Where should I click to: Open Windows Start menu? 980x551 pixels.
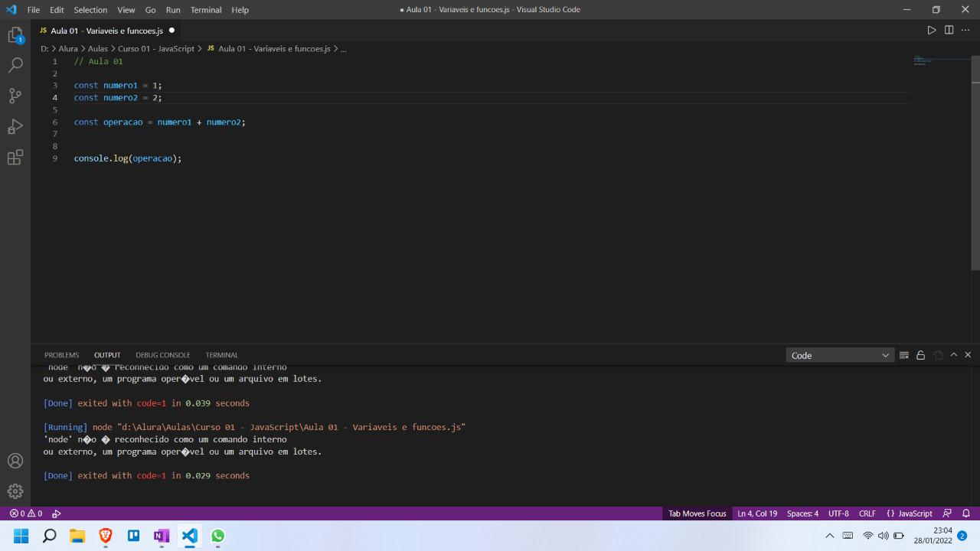[21, 536]
